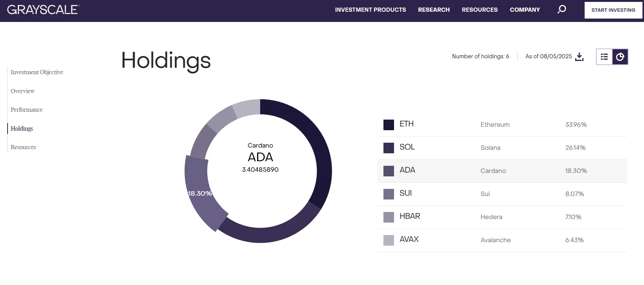This screenshot has height=285, width=644.
Task: Go to Investment Objective section
Action: pyautogui.click(x=37, y=72)
